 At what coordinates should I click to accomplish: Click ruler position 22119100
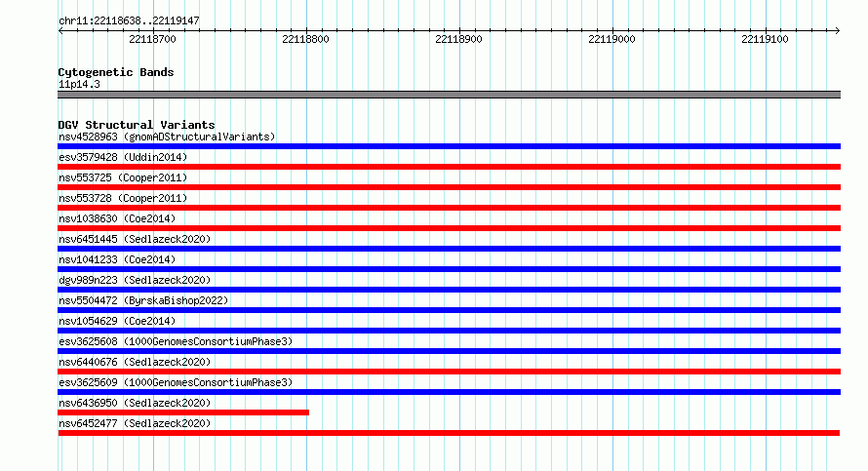tap(765, 39)
